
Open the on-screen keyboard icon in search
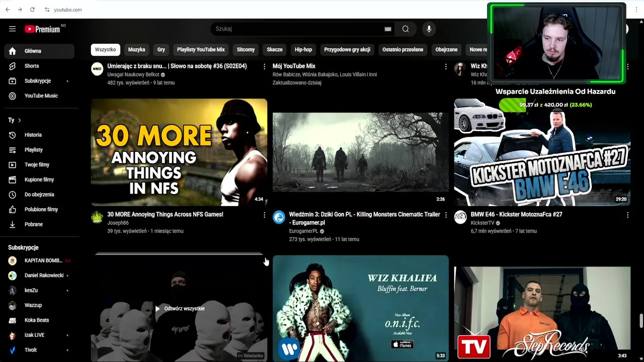(388, 29)
